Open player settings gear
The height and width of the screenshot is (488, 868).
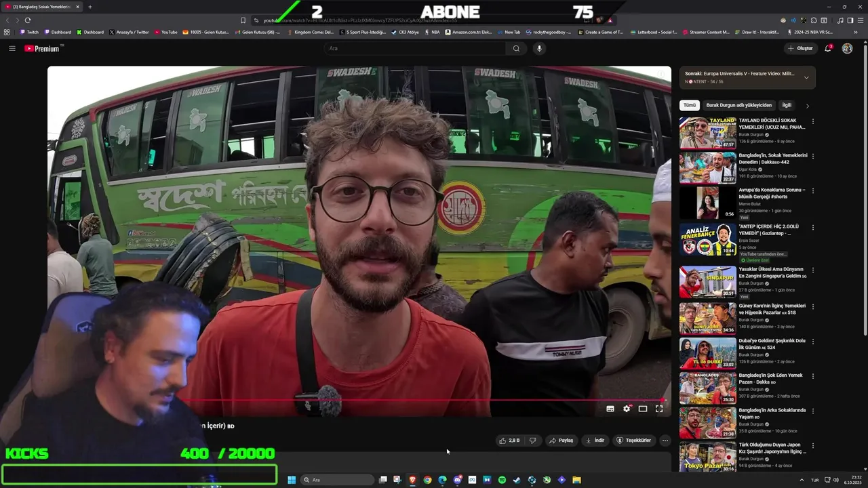tap(627, 409)
